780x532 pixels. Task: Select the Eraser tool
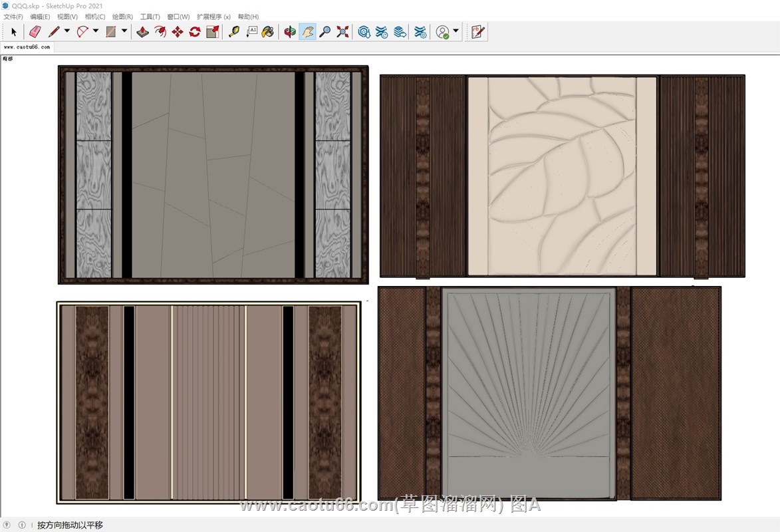click(x=35, y=31)
